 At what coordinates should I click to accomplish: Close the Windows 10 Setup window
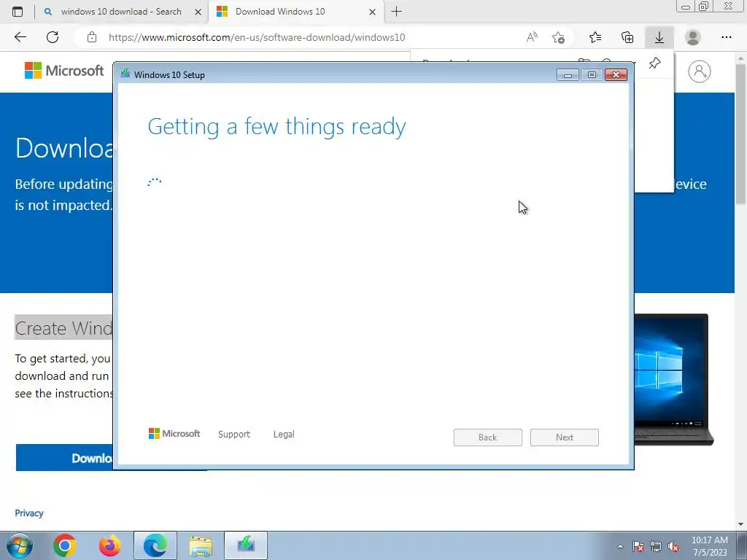point(616,75)
